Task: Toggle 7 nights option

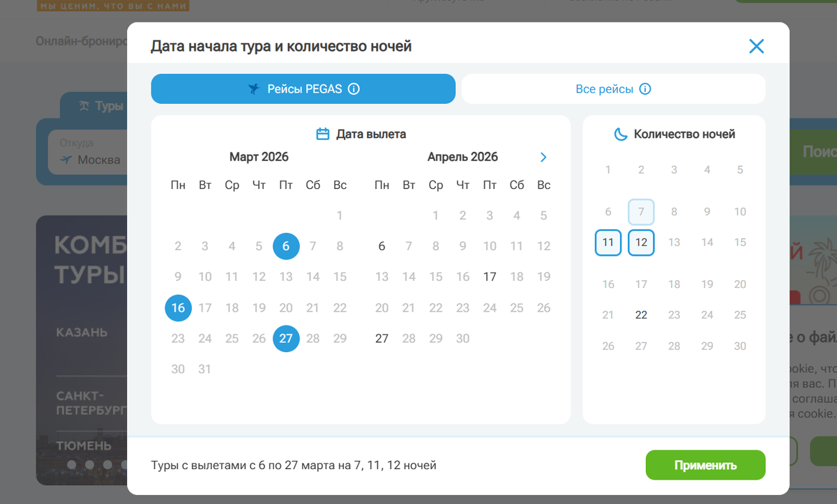Action: point(641,212)
